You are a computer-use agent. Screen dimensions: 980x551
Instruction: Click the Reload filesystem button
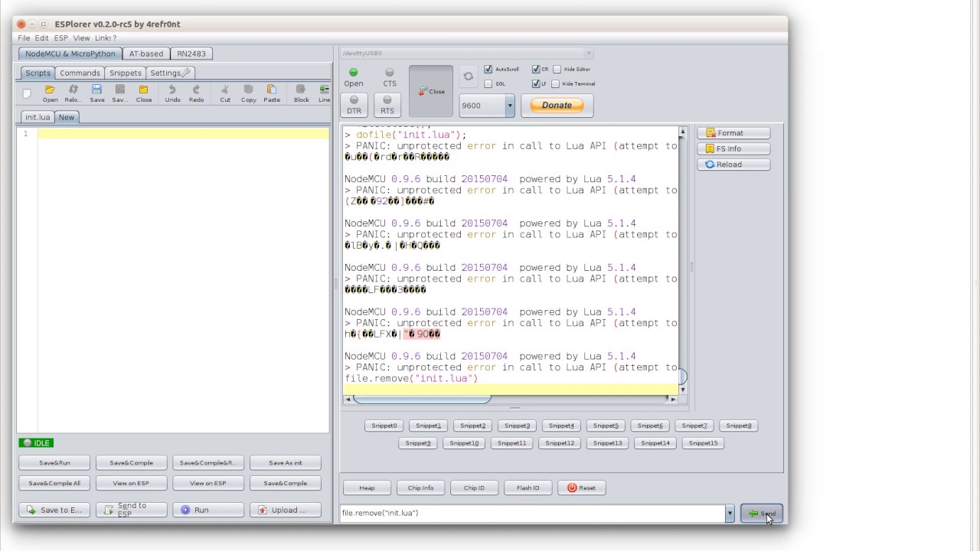coord(733,164)
